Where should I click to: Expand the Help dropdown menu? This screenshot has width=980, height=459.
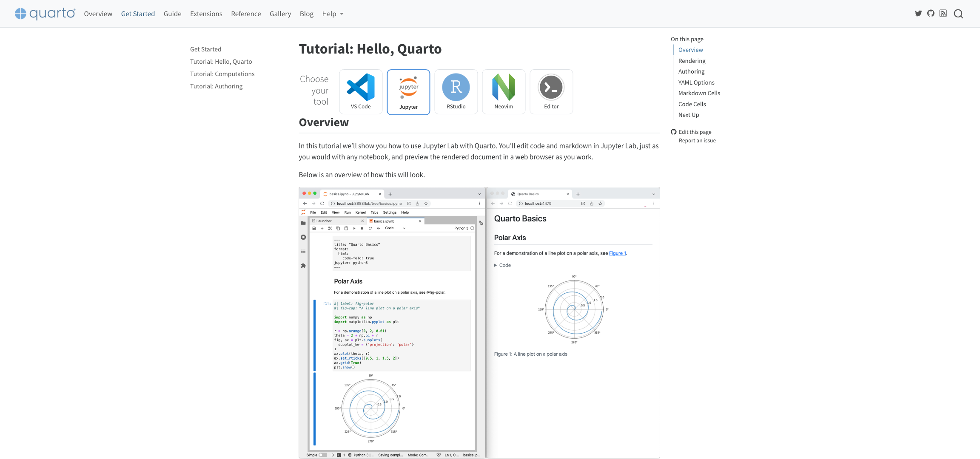click(333, 14)
